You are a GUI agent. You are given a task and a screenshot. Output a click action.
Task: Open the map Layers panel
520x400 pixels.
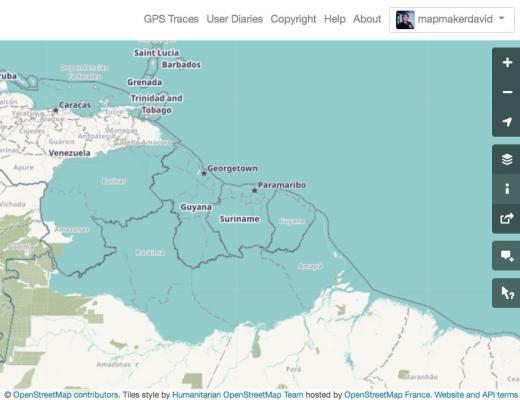507,159
